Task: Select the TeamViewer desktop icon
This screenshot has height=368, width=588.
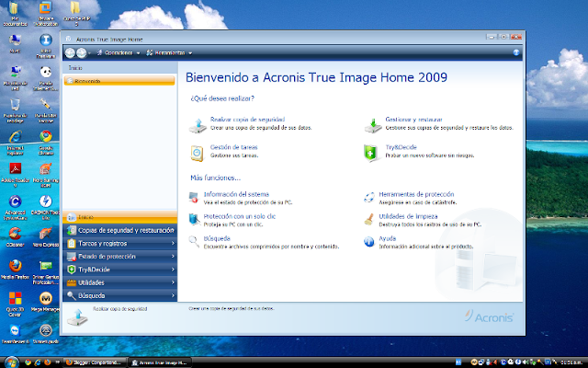Action: (15, 334)
